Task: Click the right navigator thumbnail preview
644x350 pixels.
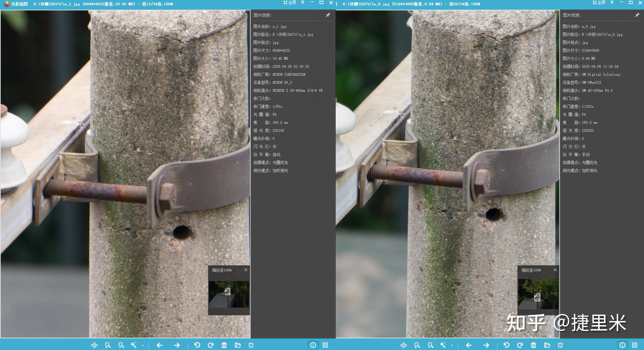Action: 538,294
